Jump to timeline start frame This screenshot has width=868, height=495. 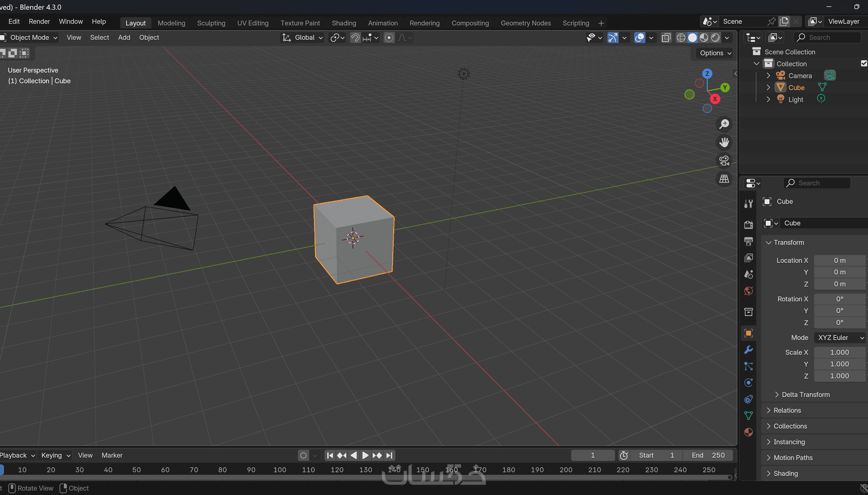point(330,455)
